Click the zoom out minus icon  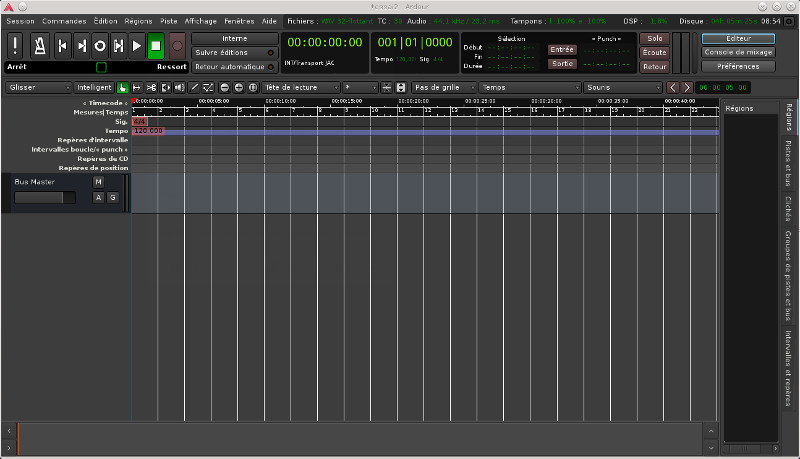point(224,87)
